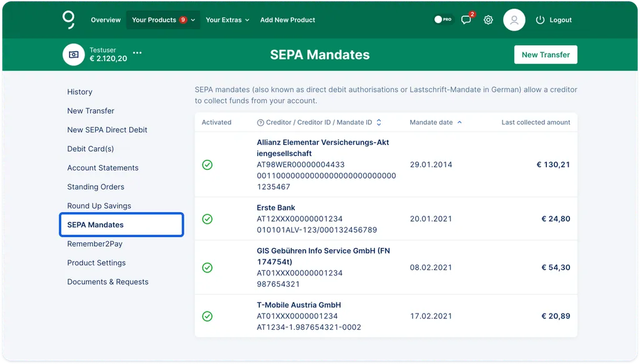Click the activated checkmark for Allianz Elementar
This screenshot has height=364, width=640.
click(207, 165)
